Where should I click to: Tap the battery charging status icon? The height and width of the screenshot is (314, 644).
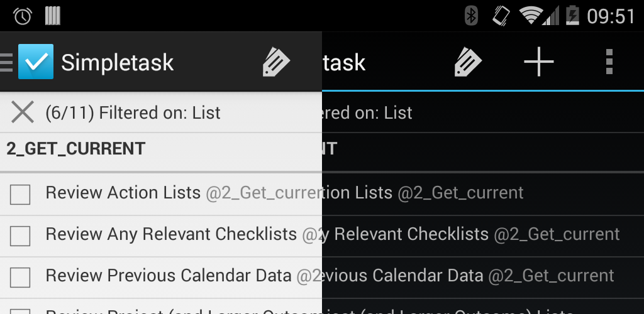(x=572, y=15)
